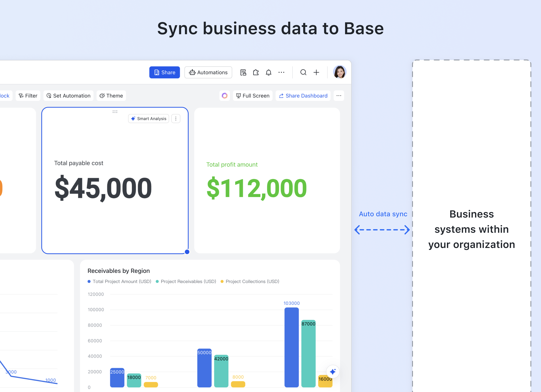
Task: Open dashboard toolbar more options menu
Action: 339,96
